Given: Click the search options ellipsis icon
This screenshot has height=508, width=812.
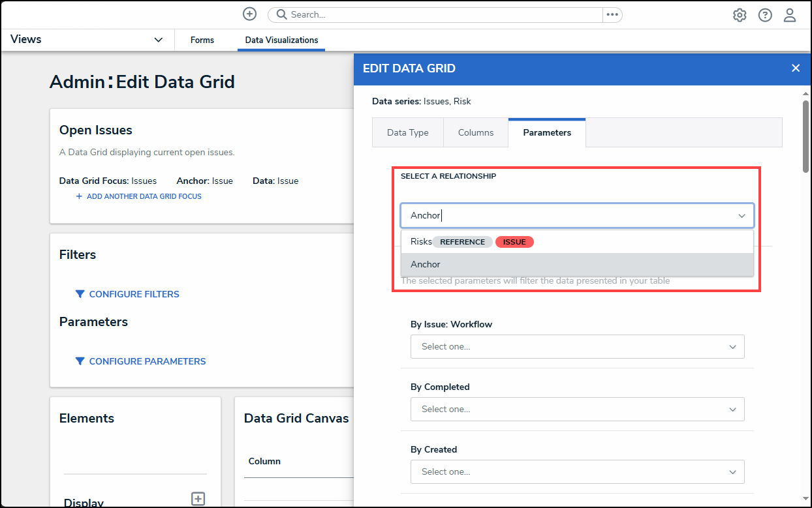Looking at the screenshot, I should (x=612, y=14).
